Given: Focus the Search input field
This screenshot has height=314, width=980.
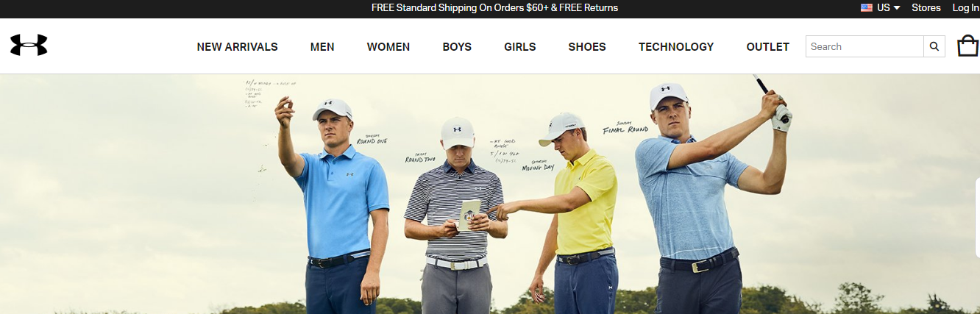Looking at the screenshot, I should pyautogui.click(x=864, y=46).
